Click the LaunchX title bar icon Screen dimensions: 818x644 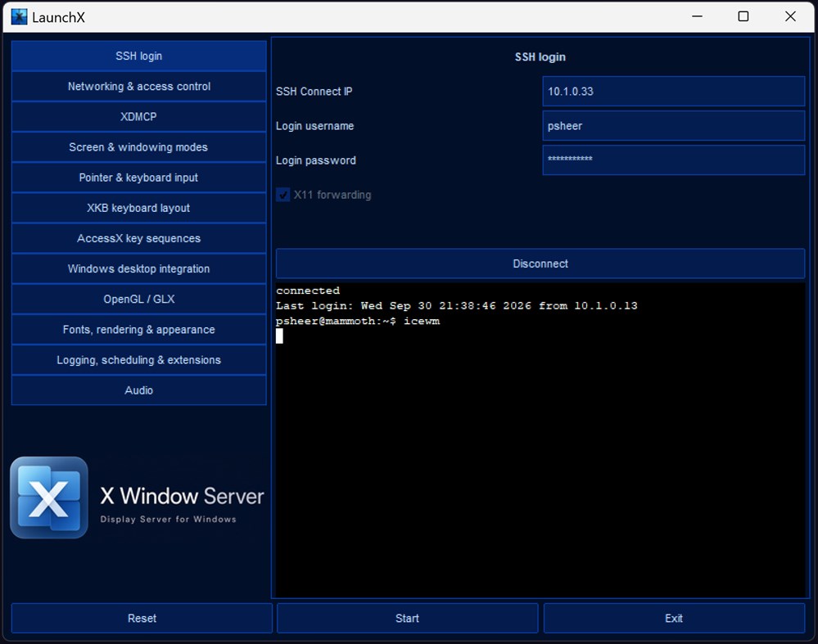coord(19,16)
